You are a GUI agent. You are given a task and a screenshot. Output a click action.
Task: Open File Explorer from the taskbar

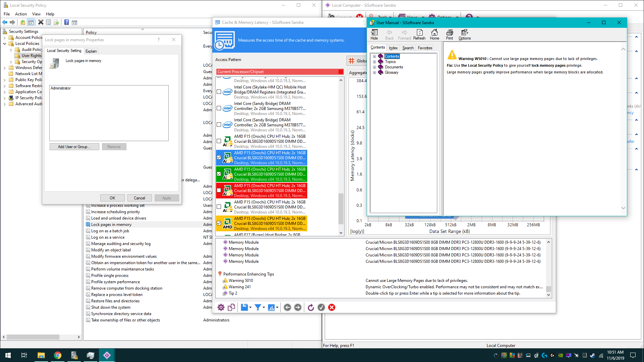tap(41, 355)
